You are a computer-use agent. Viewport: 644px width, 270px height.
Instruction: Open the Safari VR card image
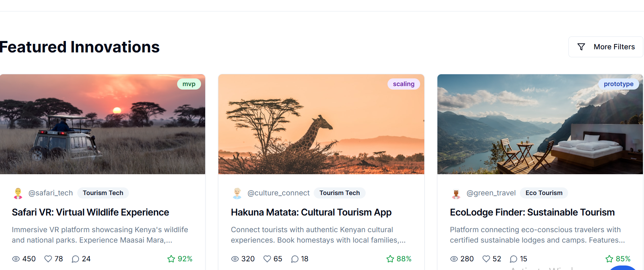(x=103, y=124)
